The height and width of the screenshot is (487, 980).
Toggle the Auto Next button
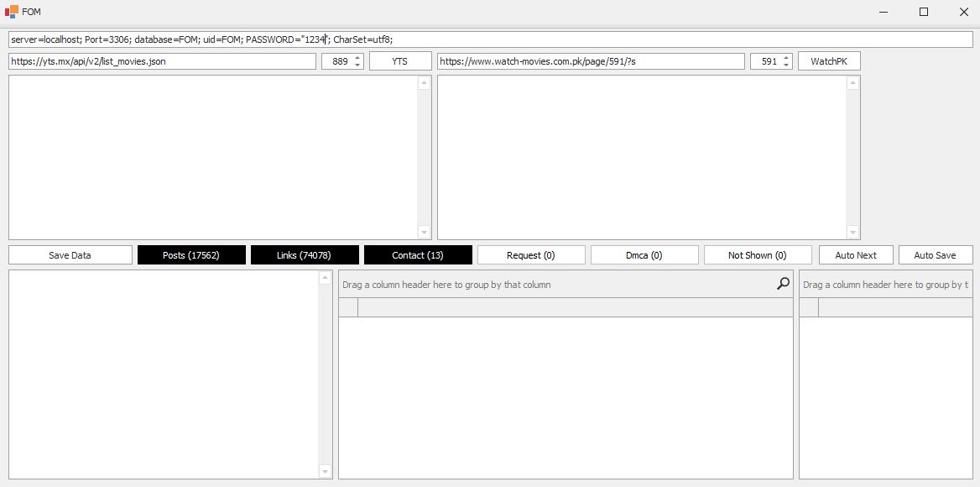tap(857, 255)
